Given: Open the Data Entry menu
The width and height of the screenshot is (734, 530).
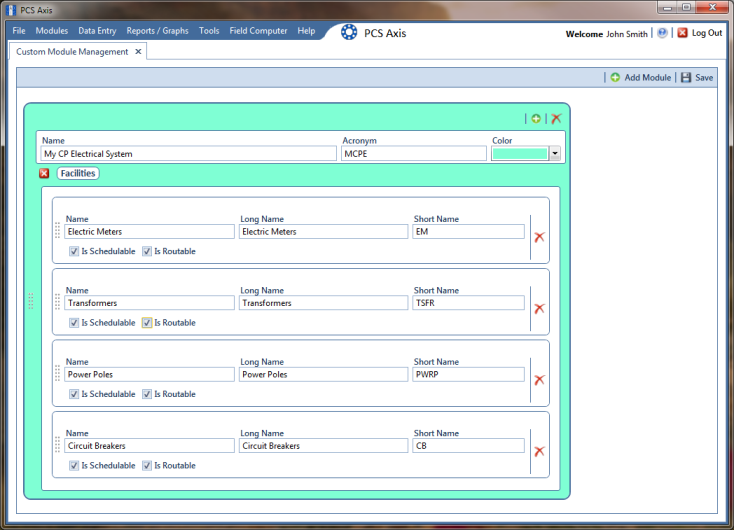Looking at the screenshot, I should click(97, 31).
